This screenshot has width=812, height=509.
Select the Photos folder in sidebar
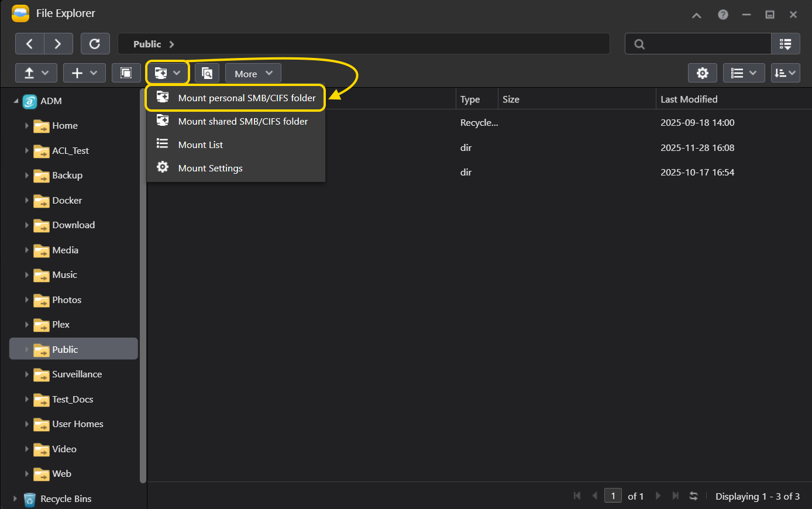click(67, 300)
